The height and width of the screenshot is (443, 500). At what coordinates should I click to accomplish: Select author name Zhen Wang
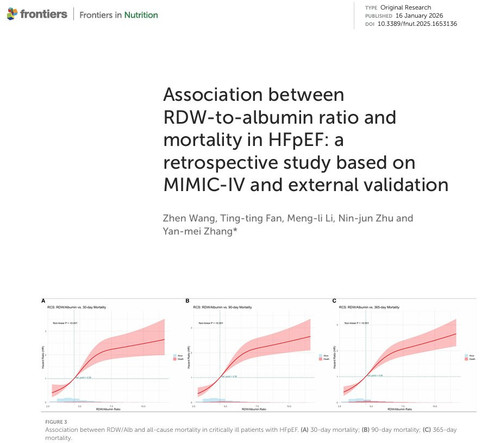189,218
